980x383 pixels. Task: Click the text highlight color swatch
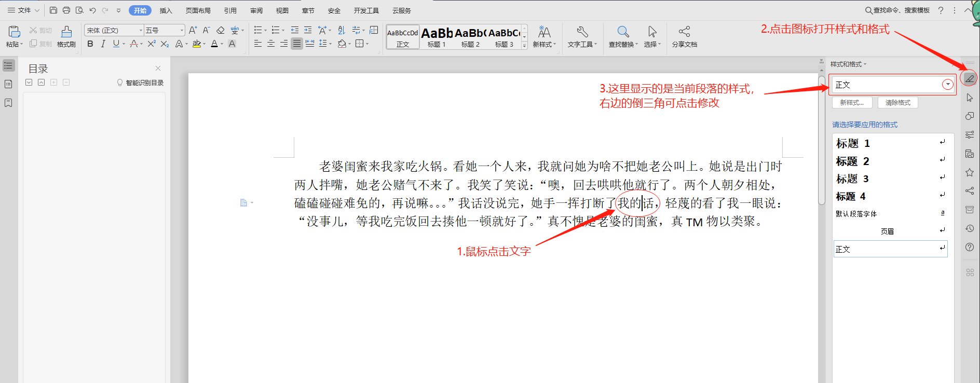[x=197, y=44]
